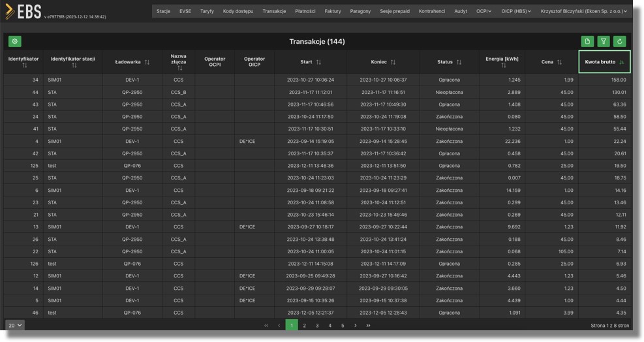Viewport: 644px width, 342px height.
Task: Sort by Identyfikator column arrows
Action: click(24, 65)
